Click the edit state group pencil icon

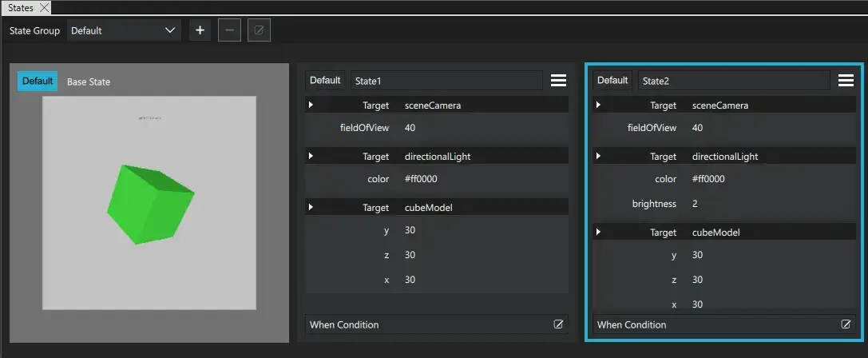pyautogui.click(x=259, y=31)
